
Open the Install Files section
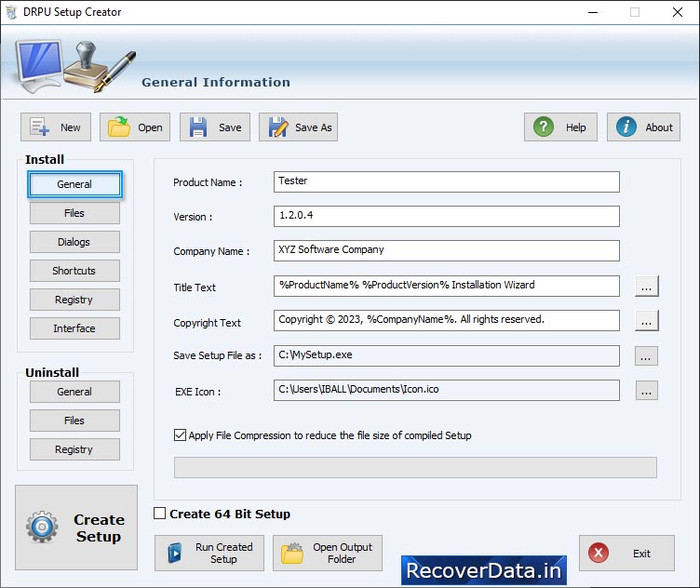[x=74, y=213]
